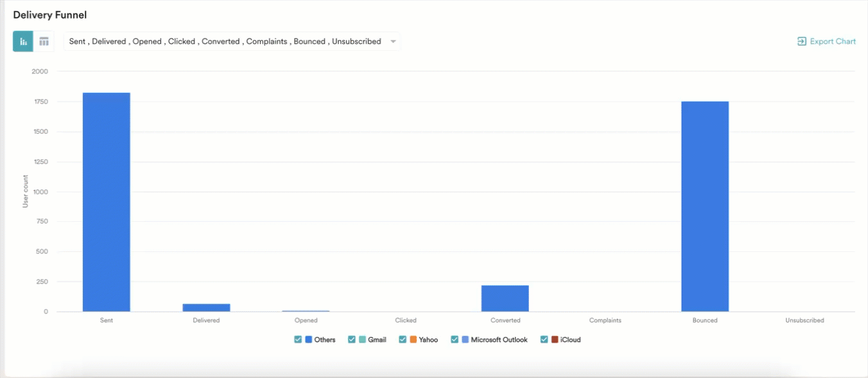Click the Delivery Funnel title
Screen dimensions: 868x378
point(49,14)
